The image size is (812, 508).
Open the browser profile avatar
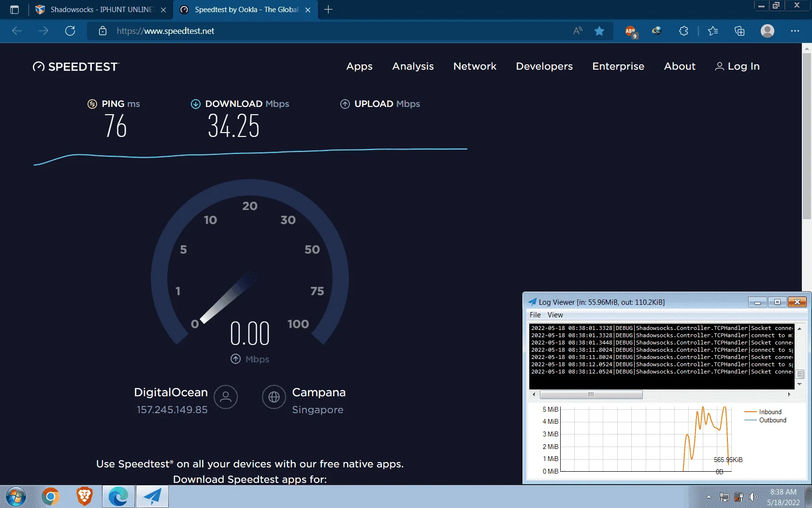click(x=768, y=31)
